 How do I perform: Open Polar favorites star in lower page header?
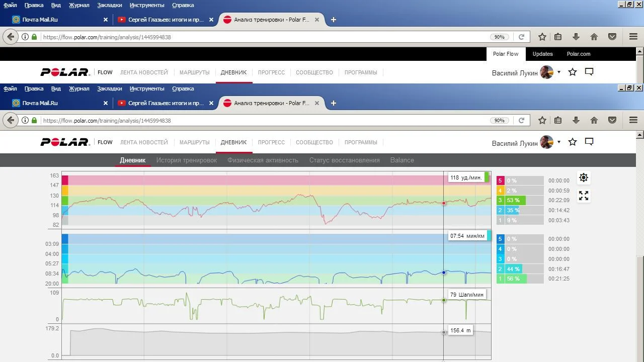tap(573, 142)
